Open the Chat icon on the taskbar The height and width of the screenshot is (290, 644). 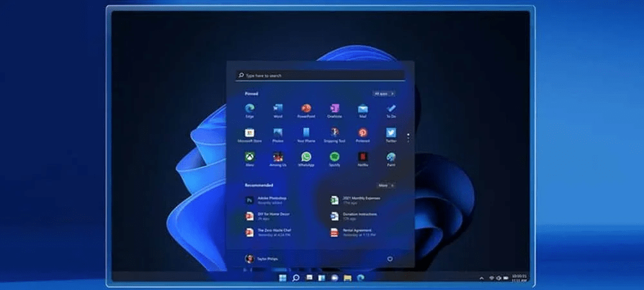pos(334,278)
